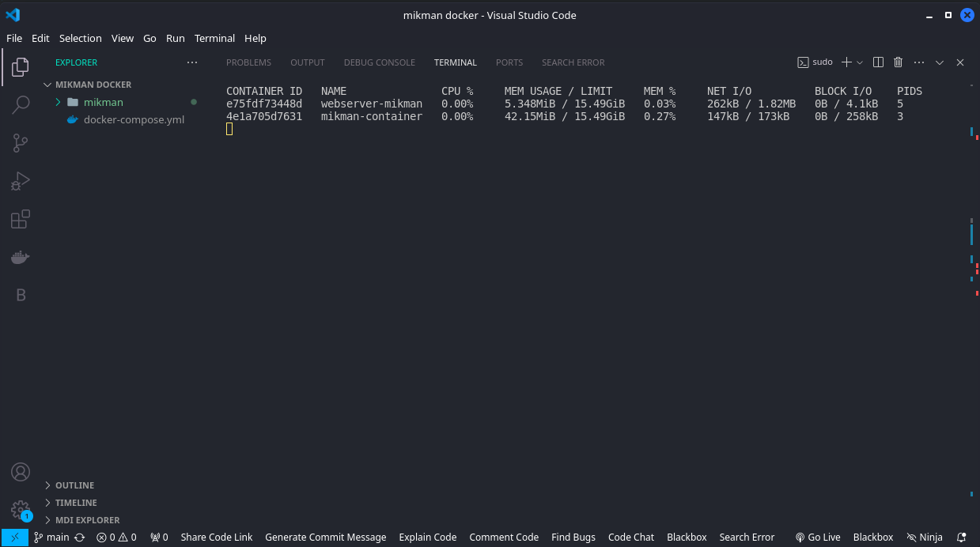
Task: Open the Search view in activity bar
Action: coord(21,105)
